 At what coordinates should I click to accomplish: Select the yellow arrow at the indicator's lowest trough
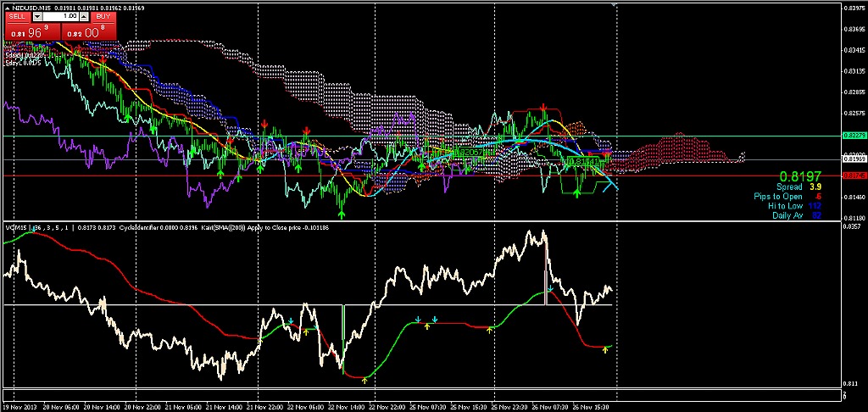click(x=364, y=380)
